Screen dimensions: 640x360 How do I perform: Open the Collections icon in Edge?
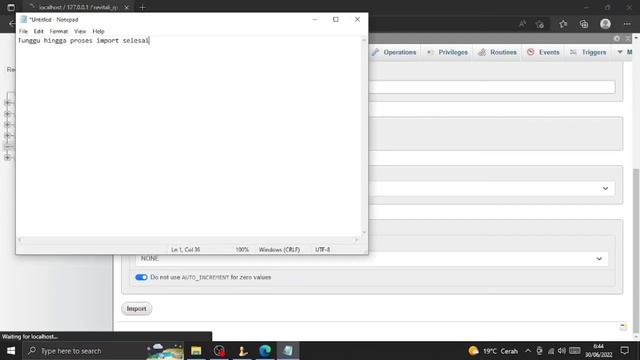[x=584, y=24]
